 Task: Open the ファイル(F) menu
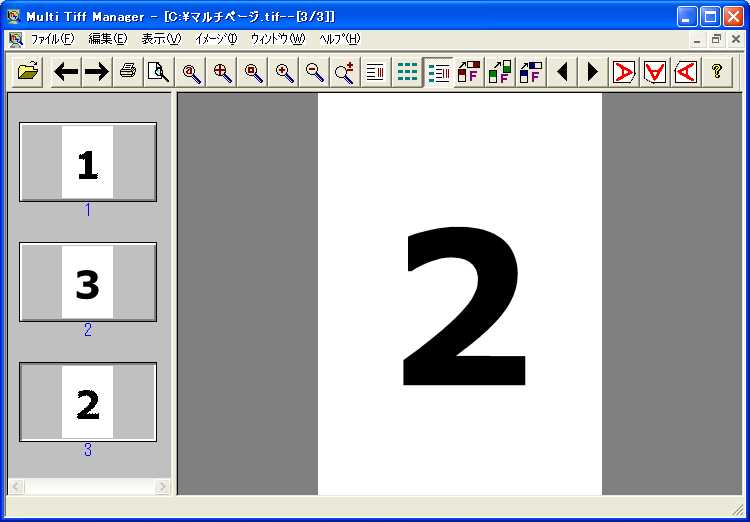pyautogui.click(x=53, y=39)
